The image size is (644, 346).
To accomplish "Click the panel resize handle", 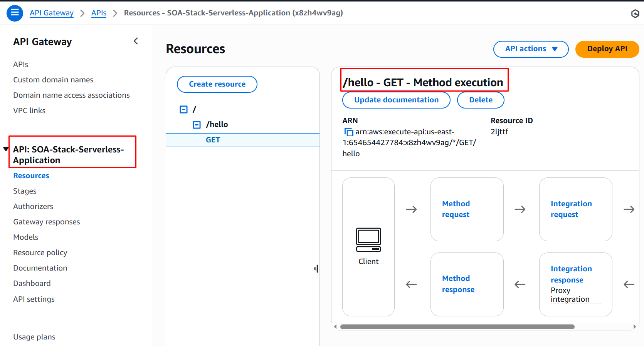I will (316, 269).
